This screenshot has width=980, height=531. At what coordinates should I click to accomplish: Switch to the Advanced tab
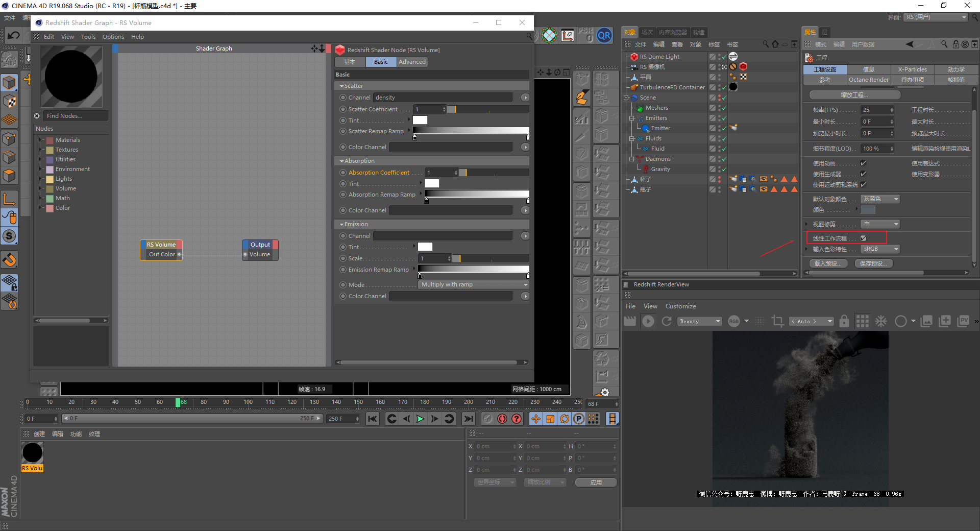click(411, 62)
